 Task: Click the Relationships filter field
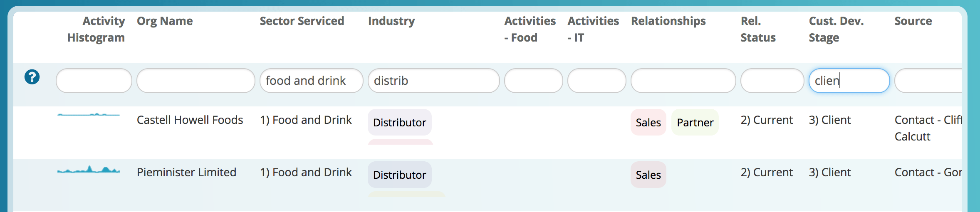point(683,81)
